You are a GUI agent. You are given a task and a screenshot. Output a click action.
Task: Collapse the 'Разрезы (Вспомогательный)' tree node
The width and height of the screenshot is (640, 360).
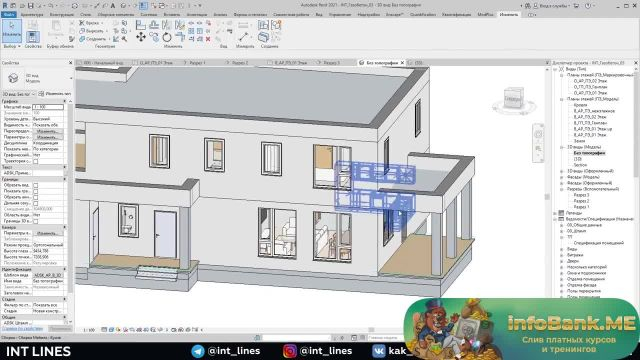click(x=562, y=189)
